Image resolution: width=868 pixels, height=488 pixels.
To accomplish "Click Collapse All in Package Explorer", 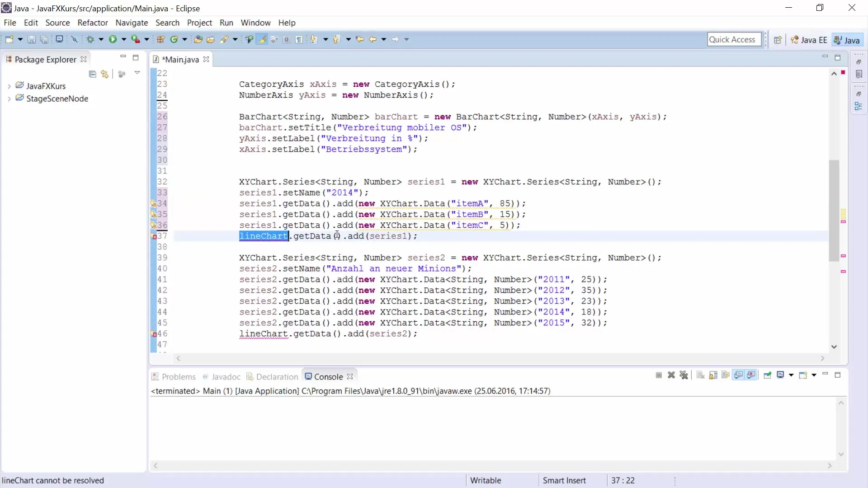I will (x=93, y=74).
